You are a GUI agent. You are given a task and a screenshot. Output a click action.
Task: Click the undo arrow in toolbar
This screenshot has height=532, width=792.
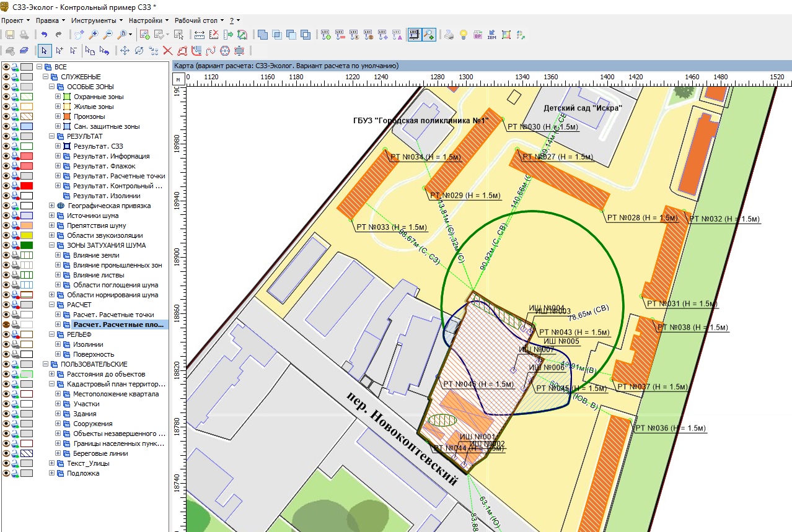(x=44, y=35)
